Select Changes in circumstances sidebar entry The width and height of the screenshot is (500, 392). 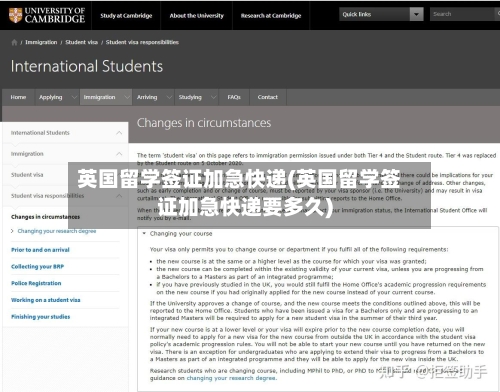pyautogui.click(x=45, y=217)
